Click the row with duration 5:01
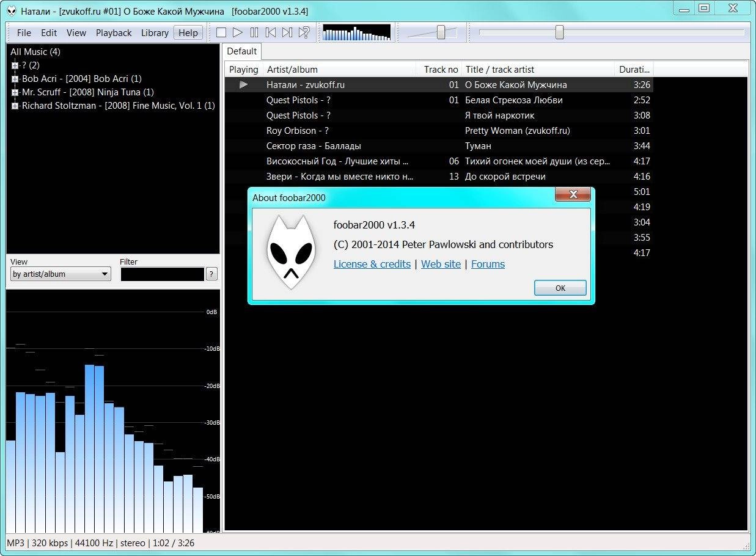Image resolution: width=756 pixels, height=556 pixels. click(x=642, y=192)
